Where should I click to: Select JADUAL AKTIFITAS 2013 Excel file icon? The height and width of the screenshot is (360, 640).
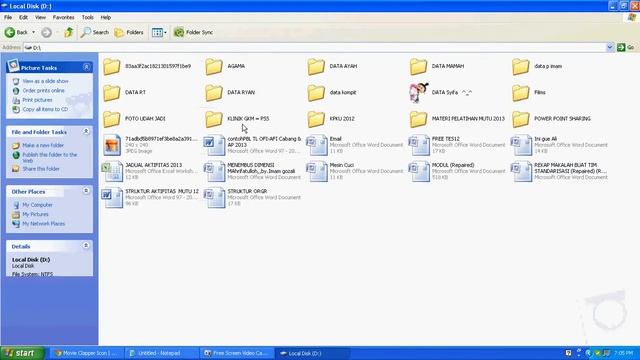[112, 171]
